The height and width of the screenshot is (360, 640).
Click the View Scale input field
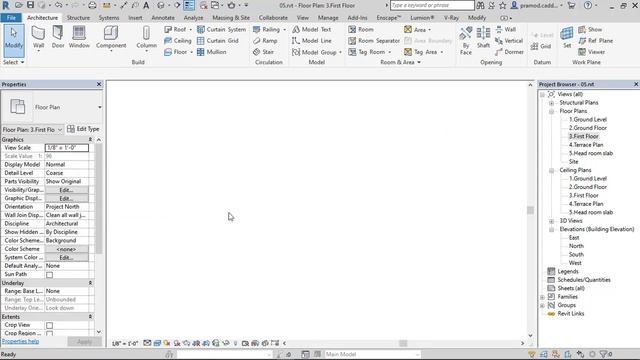point(67,148)
